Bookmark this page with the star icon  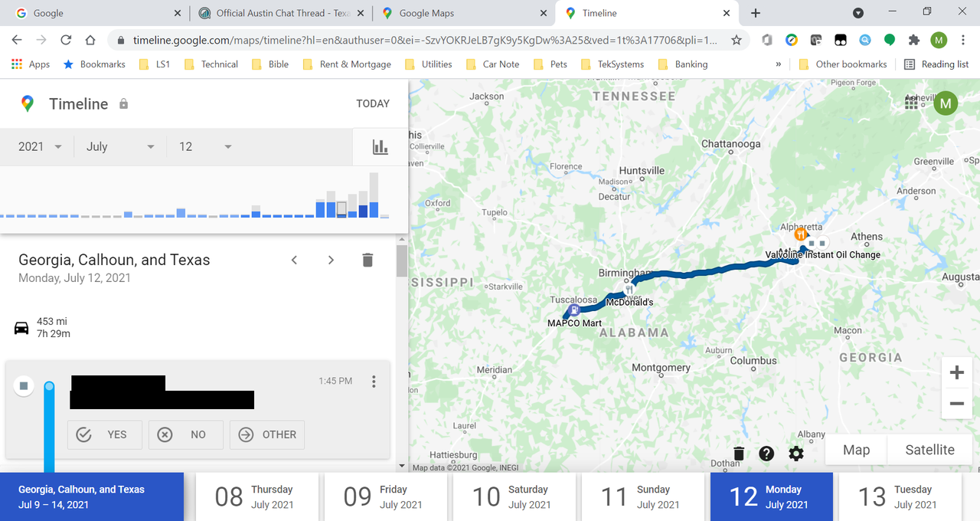737,40
